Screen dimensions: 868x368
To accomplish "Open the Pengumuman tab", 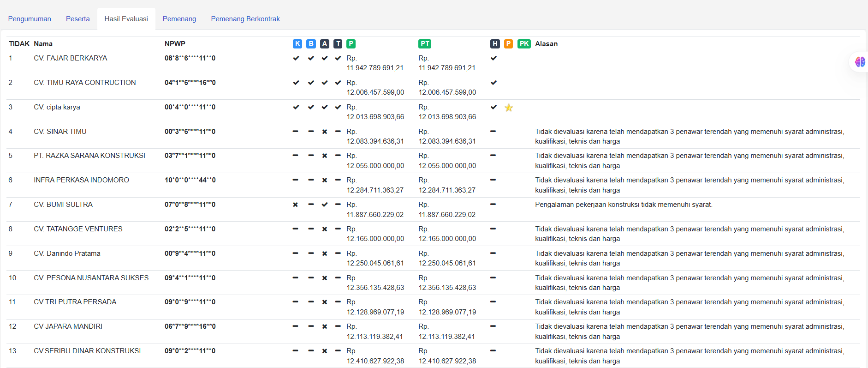I will (30, 19).
